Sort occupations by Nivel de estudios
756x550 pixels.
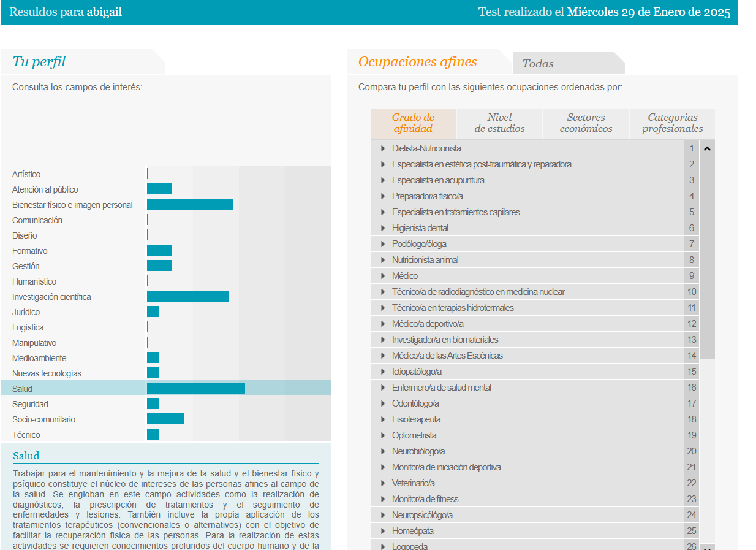(x=499, y=123)
